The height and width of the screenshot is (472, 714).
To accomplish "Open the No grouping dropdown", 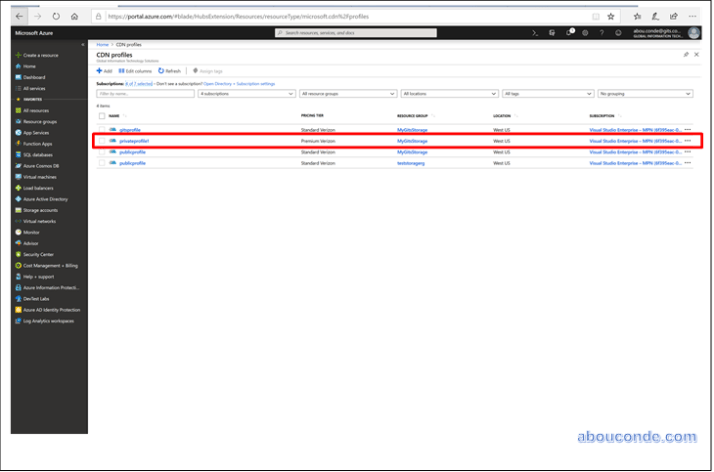I will tap(645, 93).
